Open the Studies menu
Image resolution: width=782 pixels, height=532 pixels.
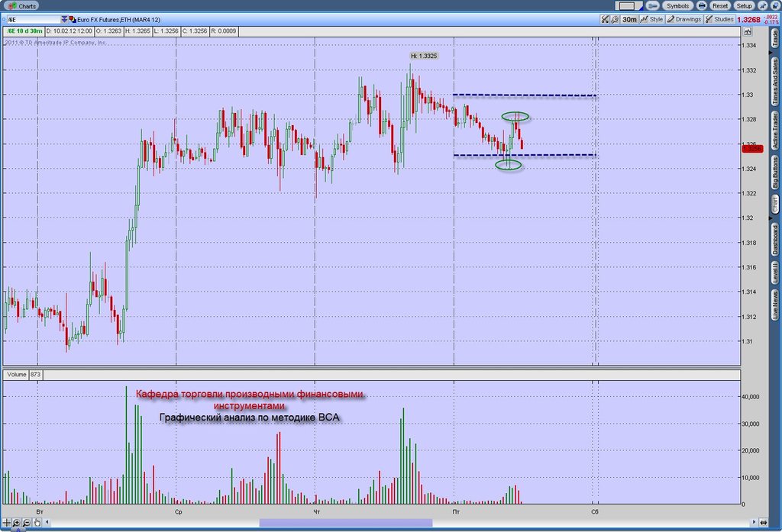point(719,19)
